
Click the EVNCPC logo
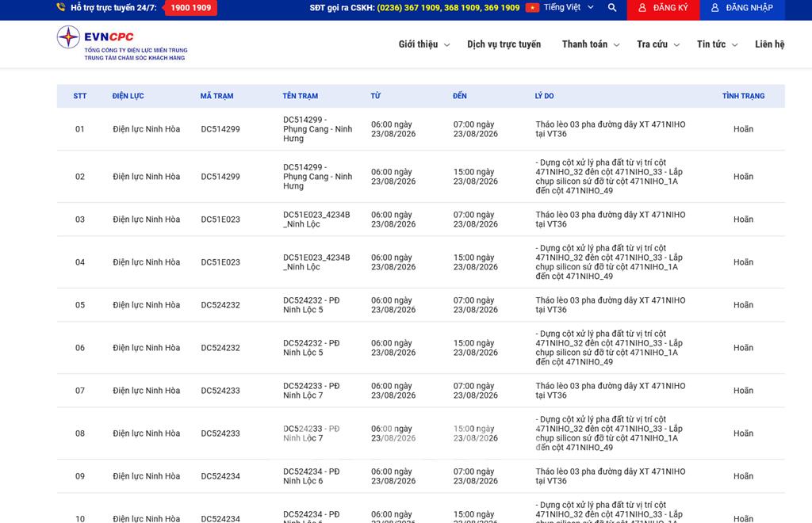122,44
